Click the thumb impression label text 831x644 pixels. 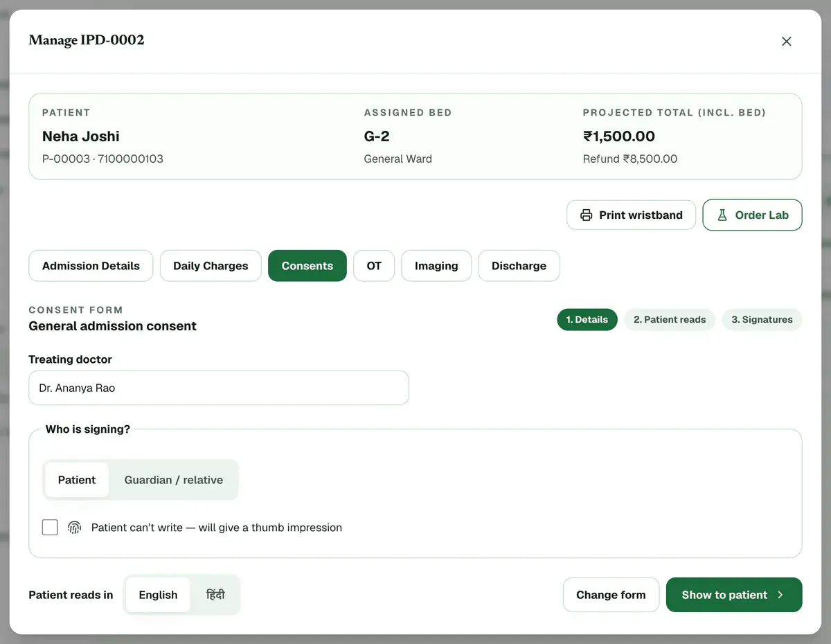point(217,528)
